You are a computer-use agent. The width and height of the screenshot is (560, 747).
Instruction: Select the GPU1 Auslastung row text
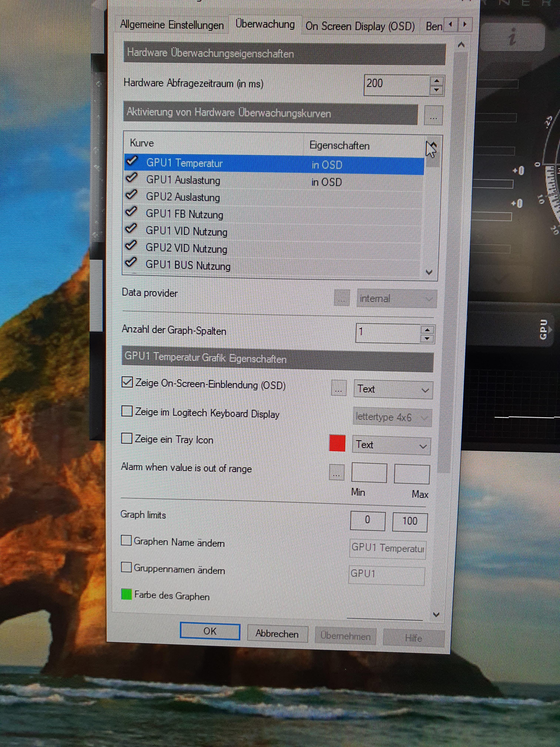tap(183, 180)
